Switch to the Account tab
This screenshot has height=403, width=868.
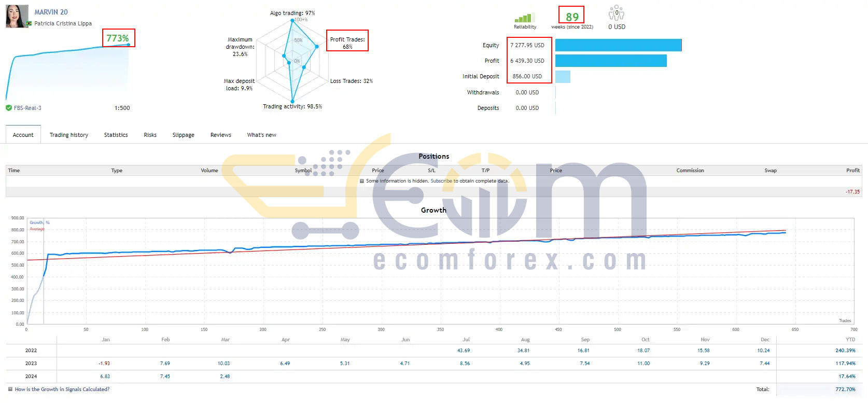coord(23,135)
